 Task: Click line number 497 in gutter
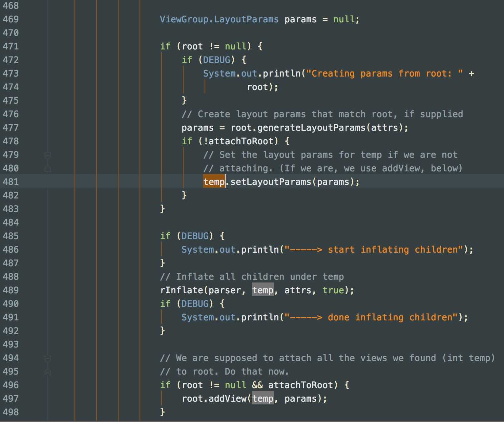click(11, 399)
